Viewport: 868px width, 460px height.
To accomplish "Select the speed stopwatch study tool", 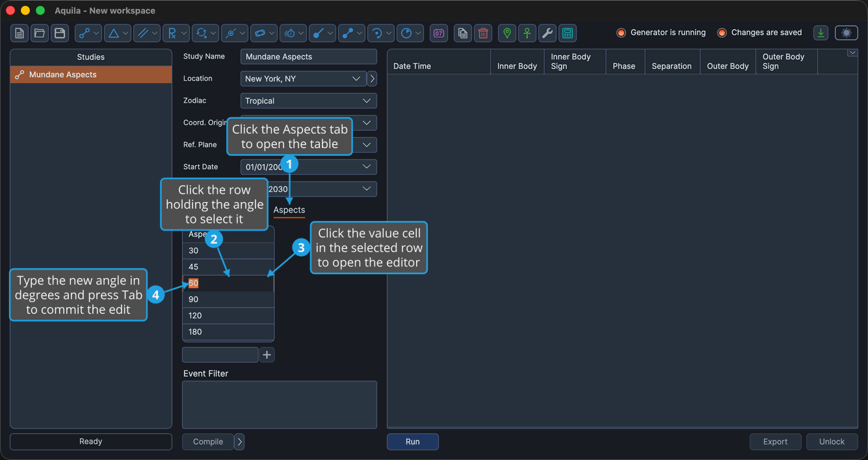I will coord(289,33).
